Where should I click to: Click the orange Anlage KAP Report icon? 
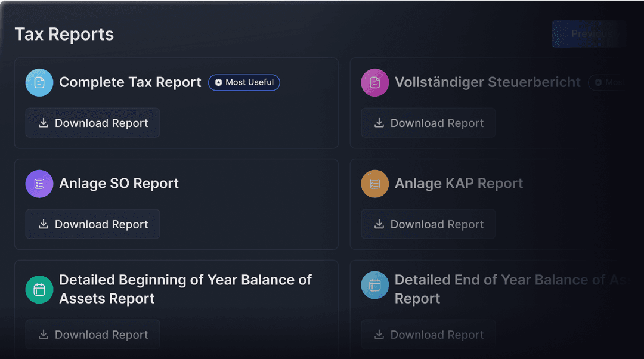(375, 184)
